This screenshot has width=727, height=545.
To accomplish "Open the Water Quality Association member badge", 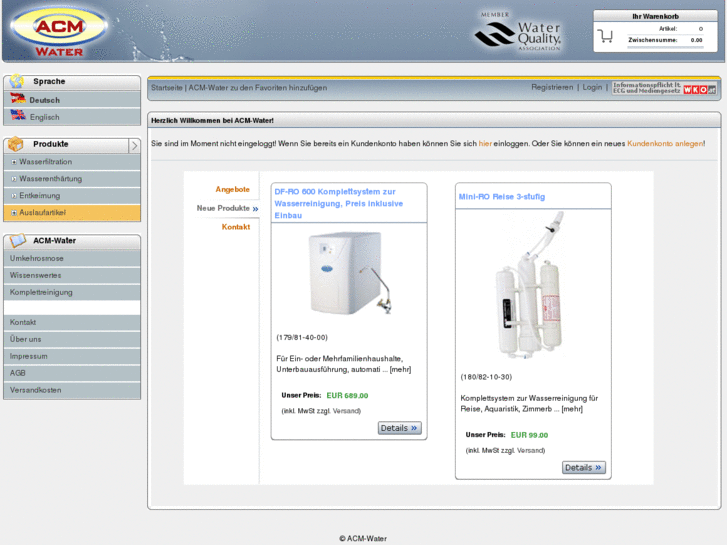I will point(518,31).
